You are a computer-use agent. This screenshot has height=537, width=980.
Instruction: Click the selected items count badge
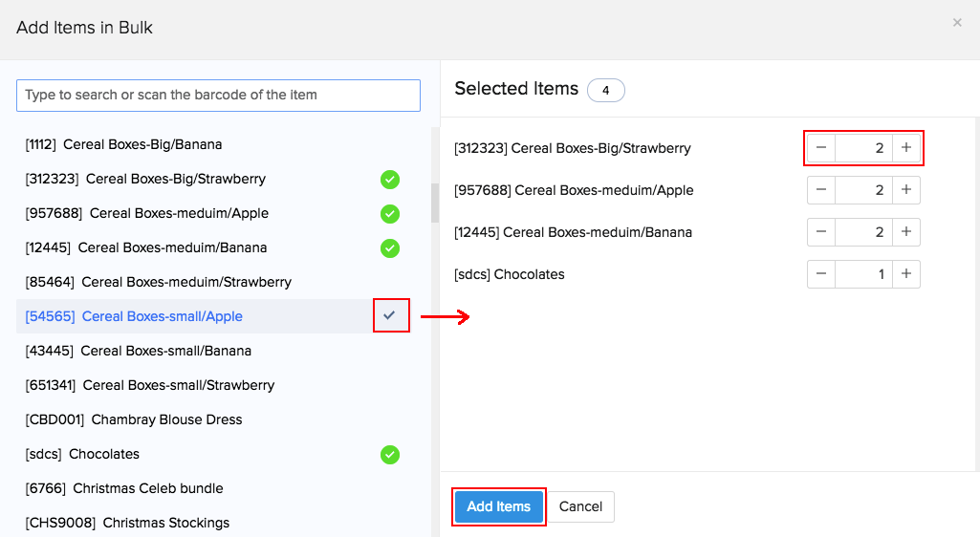(605, 90)
